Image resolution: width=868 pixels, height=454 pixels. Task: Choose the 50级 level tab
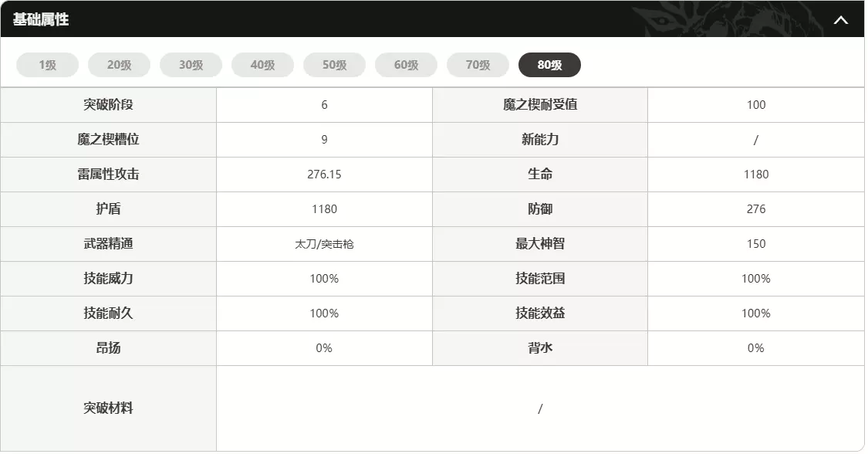point(334,66)
